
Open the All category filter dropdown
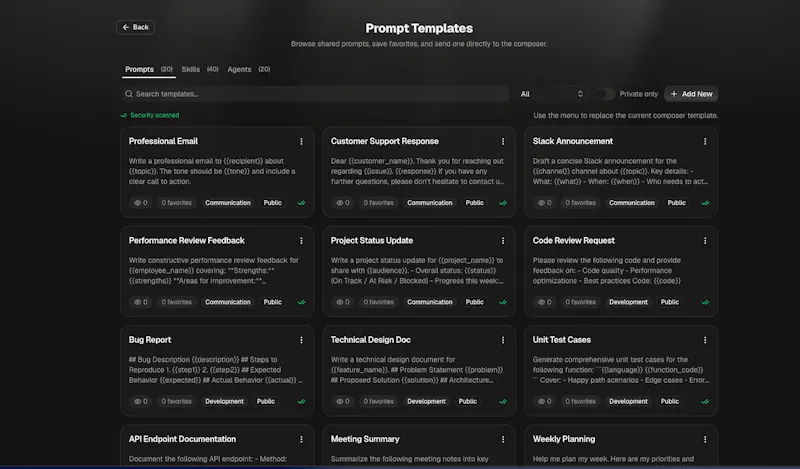click(551, 94)
